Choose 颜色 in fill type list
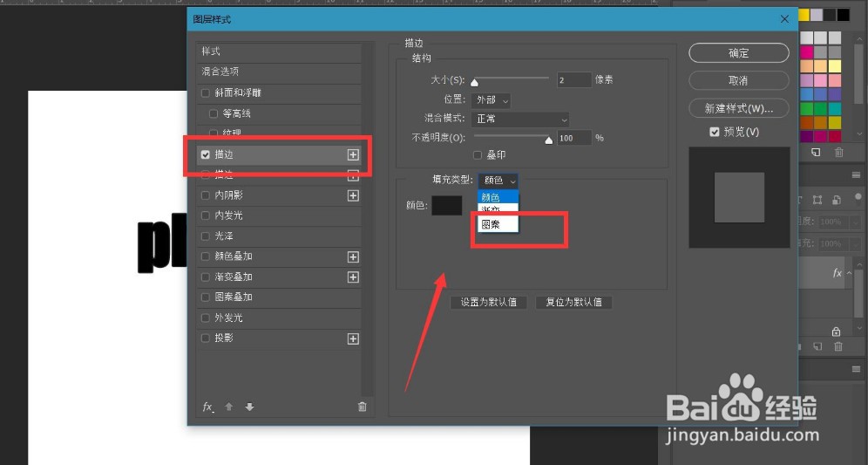868x465 pixels. point(498,197)
